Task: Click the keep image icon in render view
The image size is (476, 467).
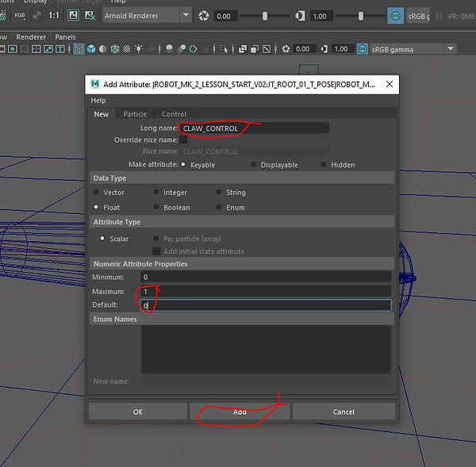Action: coord(73,15)
